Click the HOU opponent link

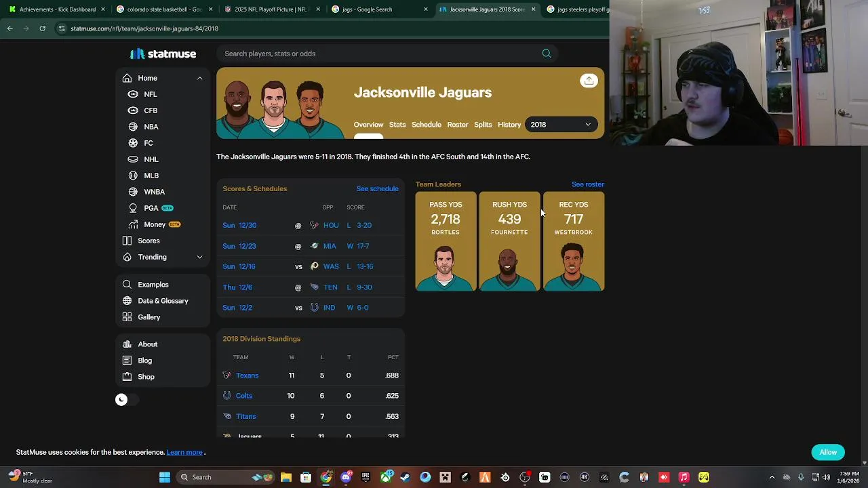click(x=331, y=225)
